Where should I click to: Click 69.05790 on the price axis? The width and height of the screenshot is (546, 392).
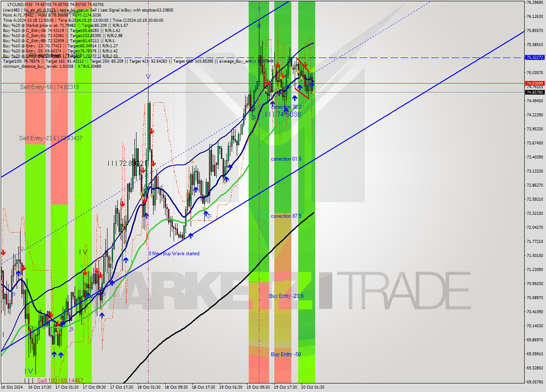tap(534, 382)
